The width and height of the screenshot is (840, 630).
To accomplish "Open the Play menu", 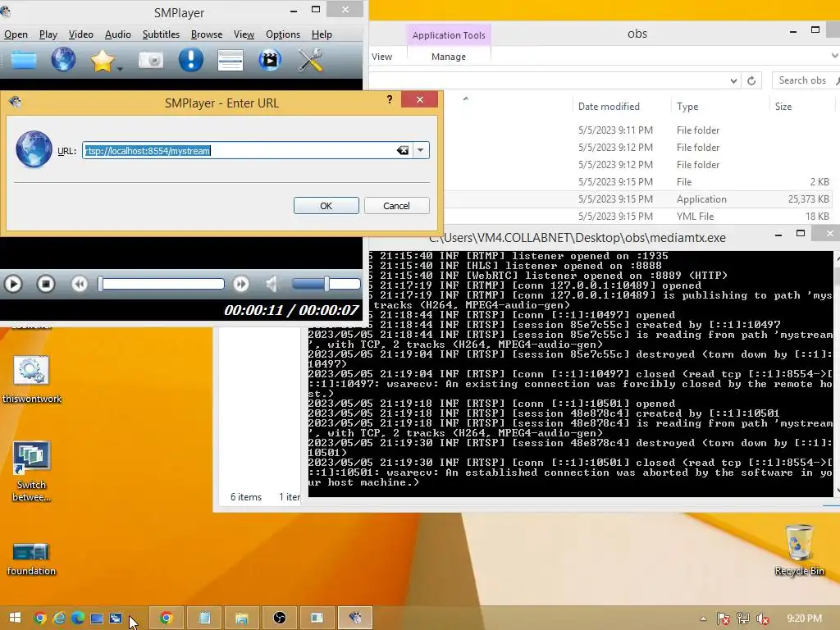I will click(x=48, y=34).
